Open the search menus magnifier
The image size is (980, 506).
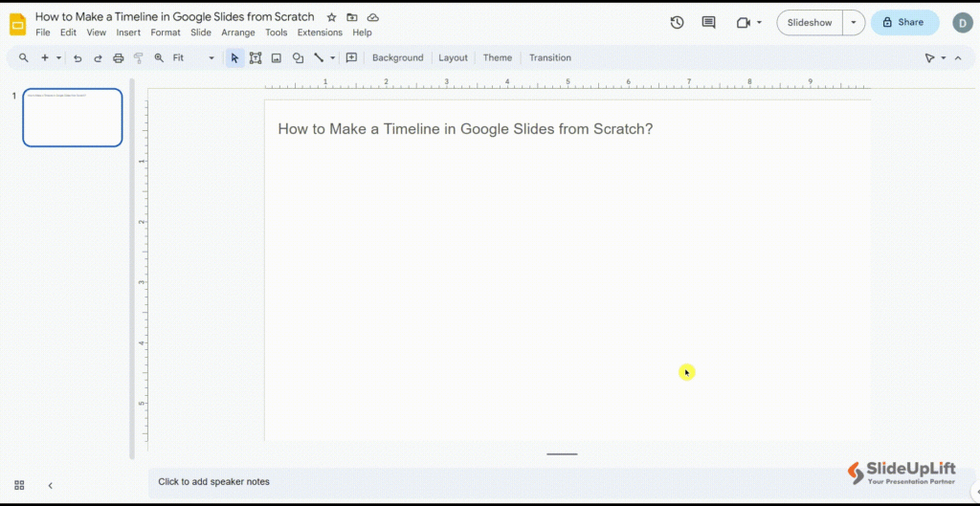[23, 57]
